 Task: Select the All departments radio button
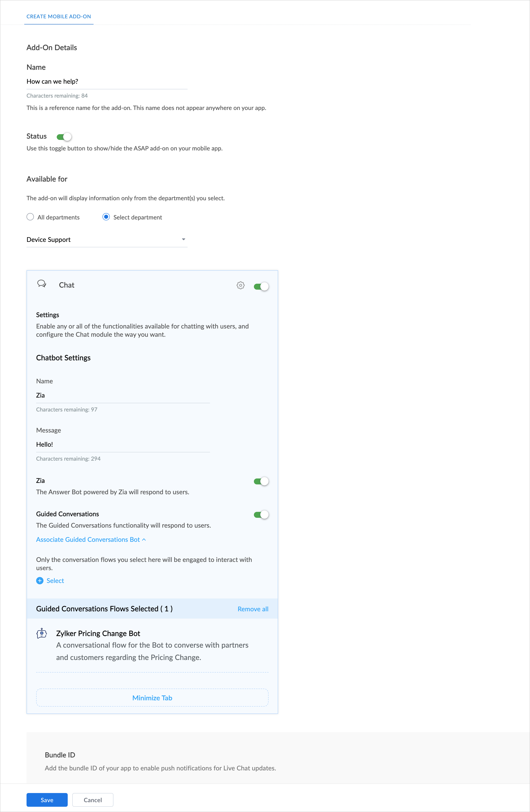(30, 217)
